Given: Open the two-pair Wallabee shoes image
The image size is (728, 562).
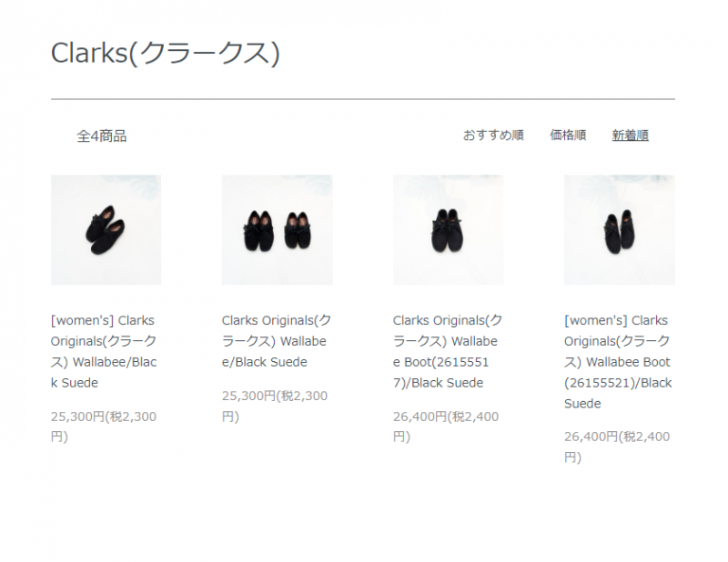Looking at the screenshot, I should coord(278,230).
